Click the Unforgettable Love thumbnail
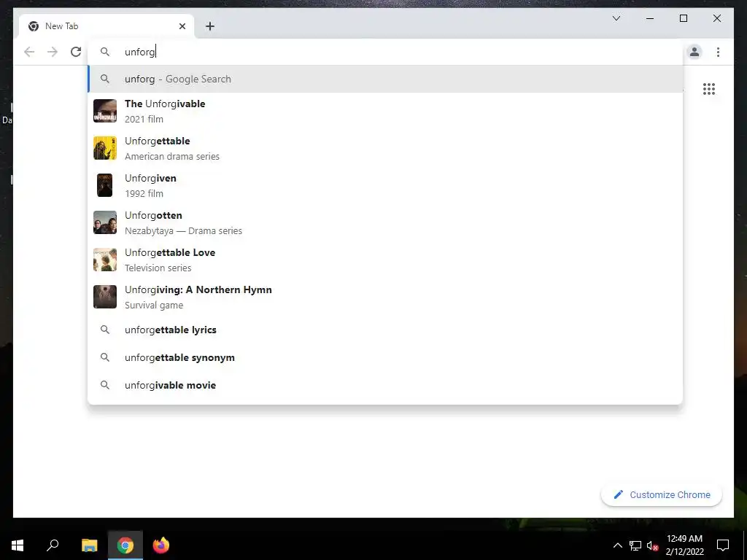This screenshot has height=560, width=747. pyautogui.click(x=105, y=260)
